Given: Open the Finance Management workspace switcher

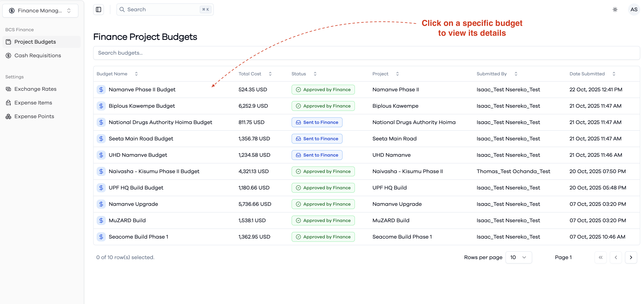Looking at the screenshot, I should coord(40,10).
